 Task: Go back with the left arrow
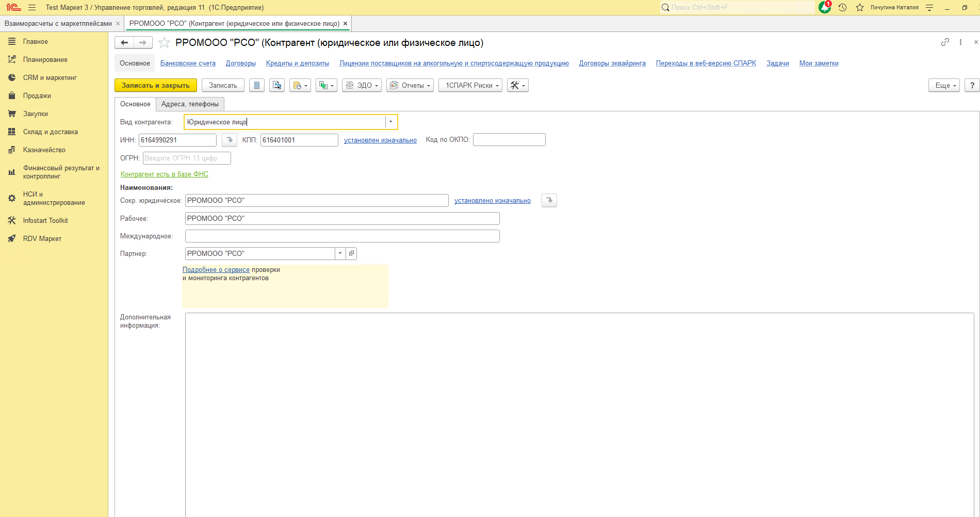click(x=124, y=43)
